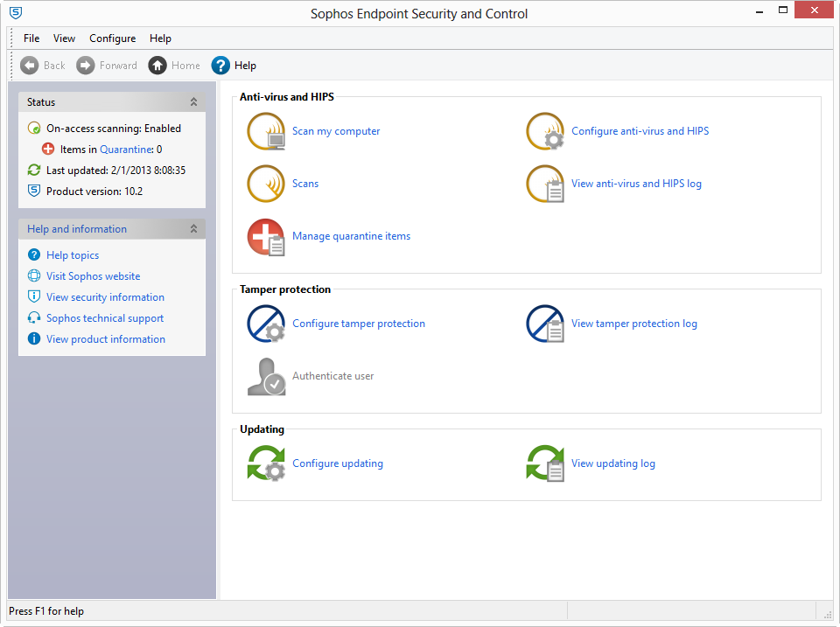Collapse the Help and information panel

pos(193,229)
